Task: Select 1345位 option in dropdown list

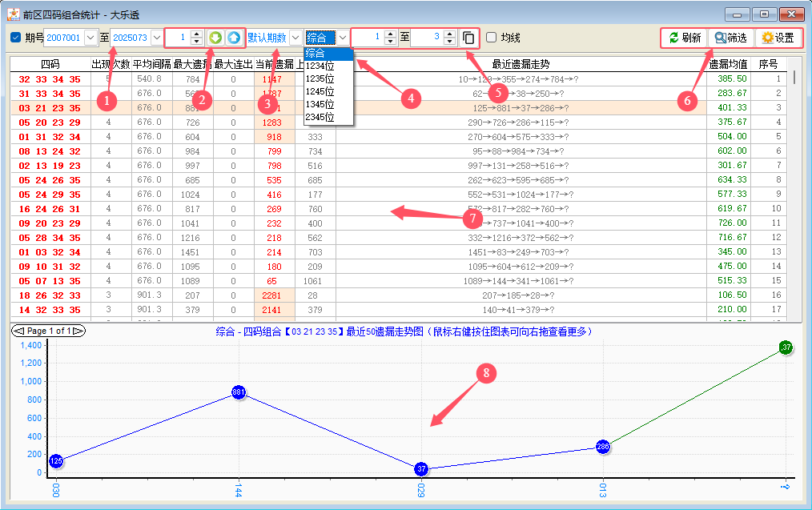Action: coord(319,105)
